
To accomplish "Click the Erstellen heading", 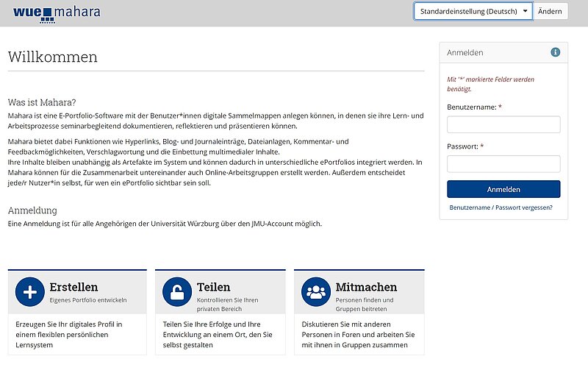I will [x=73, y=287].
